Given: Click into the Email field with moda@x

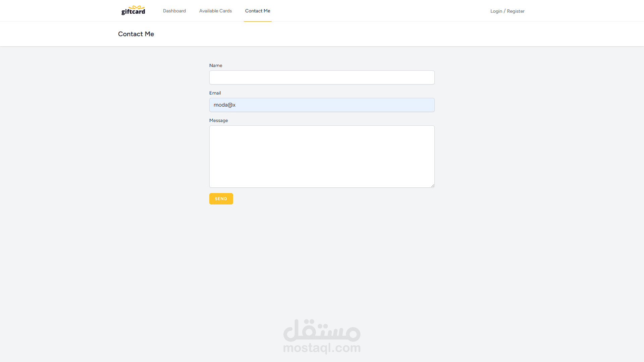Looking at the screenshot, I should [x=322, y=105].
